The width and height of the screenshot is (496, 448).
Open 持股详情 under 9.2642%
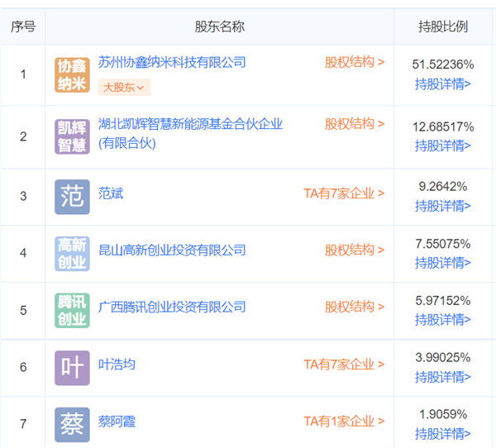click(x=443, y=206)
